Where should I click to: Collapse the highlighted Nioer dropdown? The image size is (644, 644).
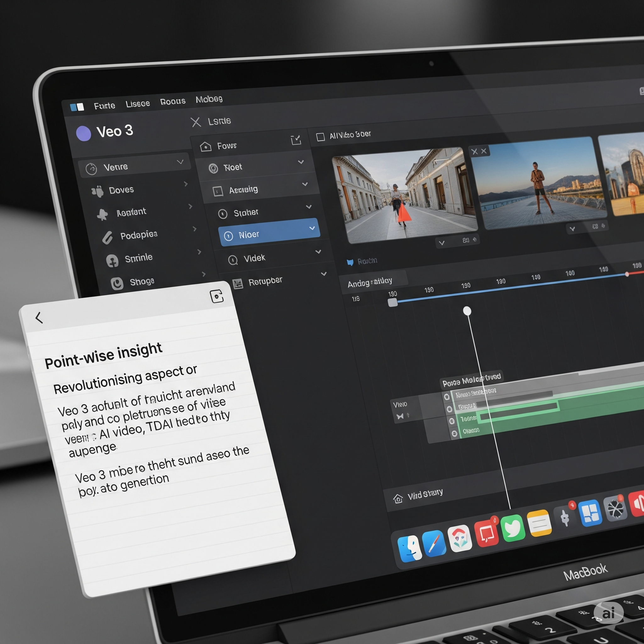click(x=312, y=228)
